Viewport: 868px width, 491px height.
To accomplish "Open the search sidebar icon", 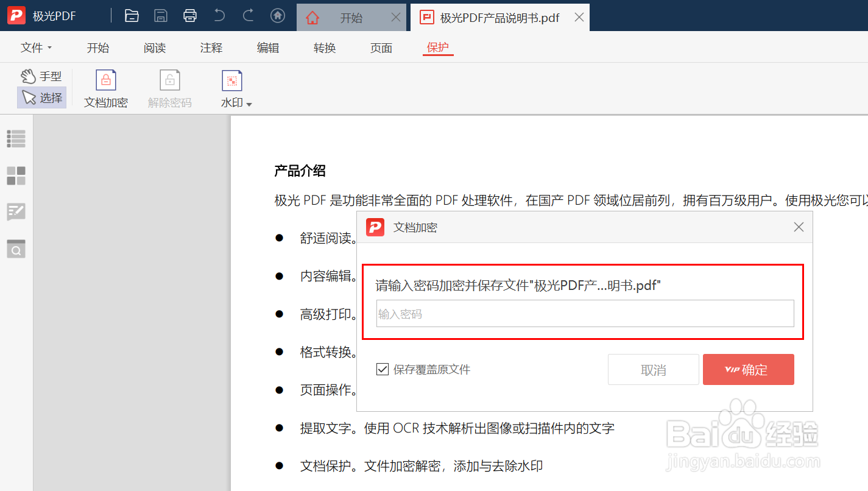I will click(x=16, y=249).
